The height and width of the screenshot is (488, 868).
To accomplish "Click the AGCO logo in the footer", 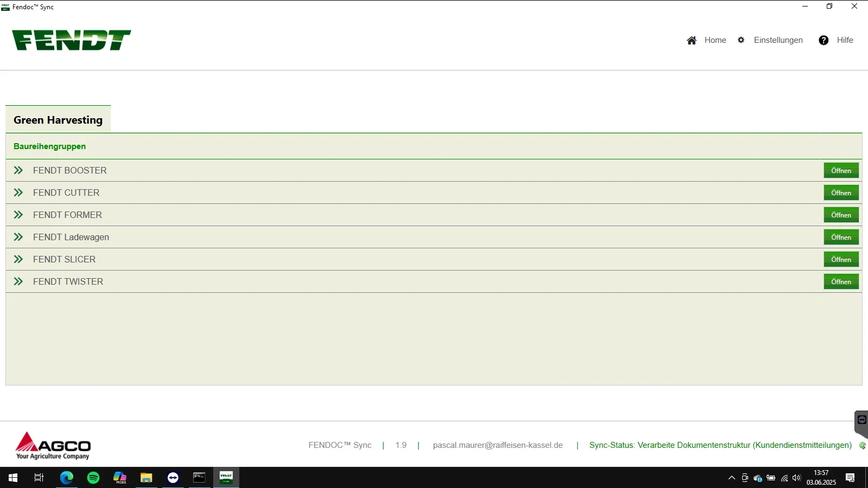I will (53, 446).
